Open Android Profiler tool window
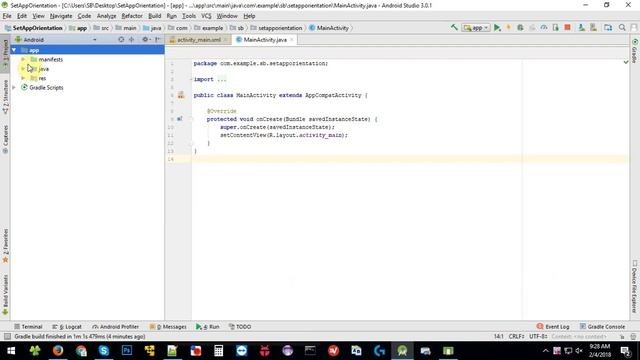640x360 pixels. [116, 327]
